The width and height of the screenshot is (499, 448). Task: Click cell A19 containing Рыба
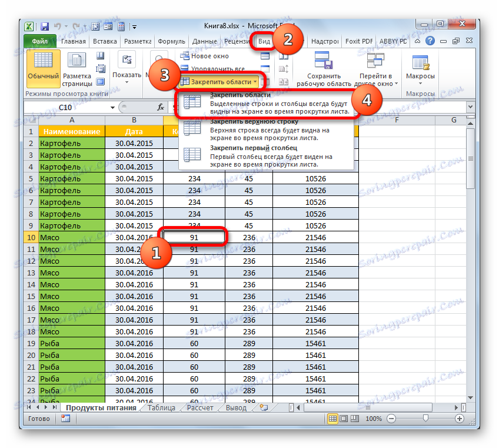click(72, 344)
